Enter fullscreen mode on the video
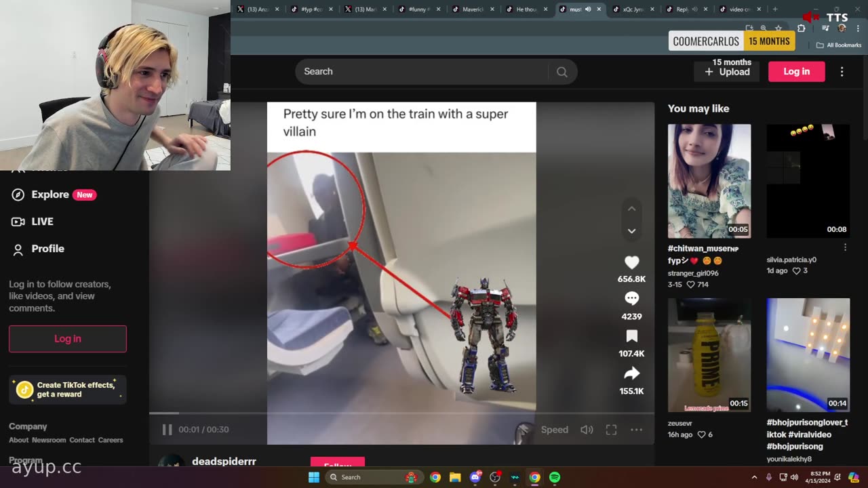Image resolution: width=868 pixels, height=488 pixels. (611, 430)
